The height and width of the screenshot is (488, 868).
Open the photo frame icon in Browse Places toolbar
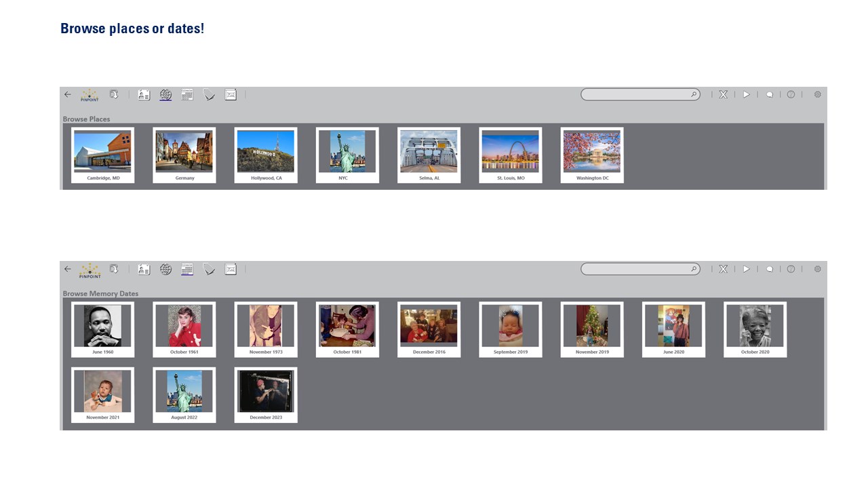click(231, 95)
